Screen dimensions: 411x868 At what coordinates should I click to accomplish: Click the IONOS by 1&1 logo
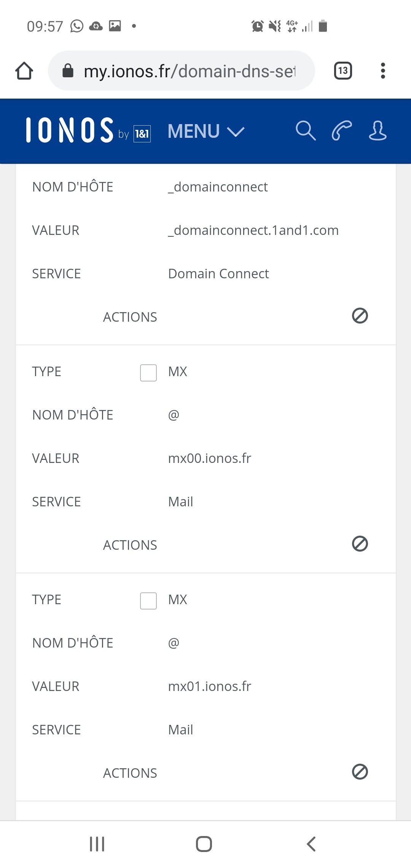(88, 131)
